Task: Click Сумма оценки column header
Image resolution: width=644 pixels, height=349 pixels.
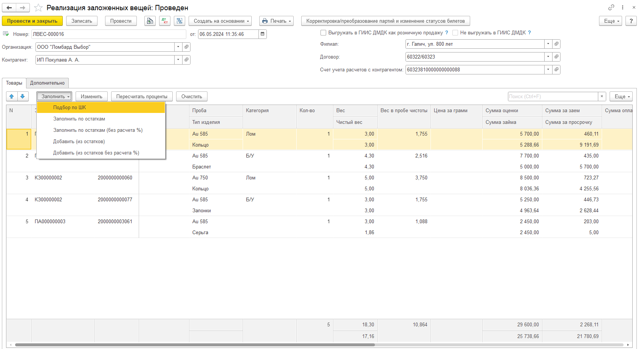Action: pyautogui.click(x=512, y=110)
